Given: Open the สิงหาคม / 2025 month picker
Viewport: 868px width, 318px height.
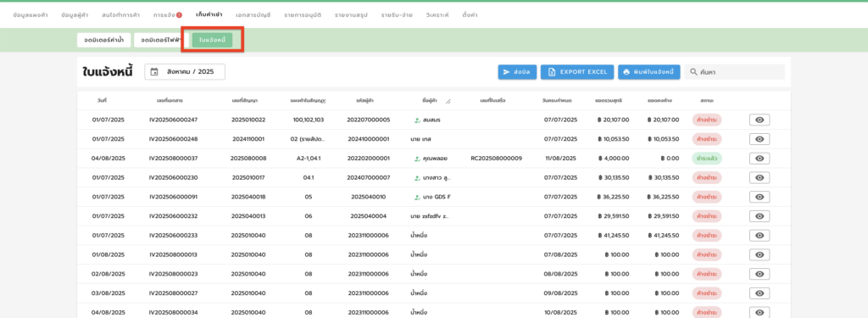Looking at the screenshot, I should pyautogui.click(x=185, y=72).
